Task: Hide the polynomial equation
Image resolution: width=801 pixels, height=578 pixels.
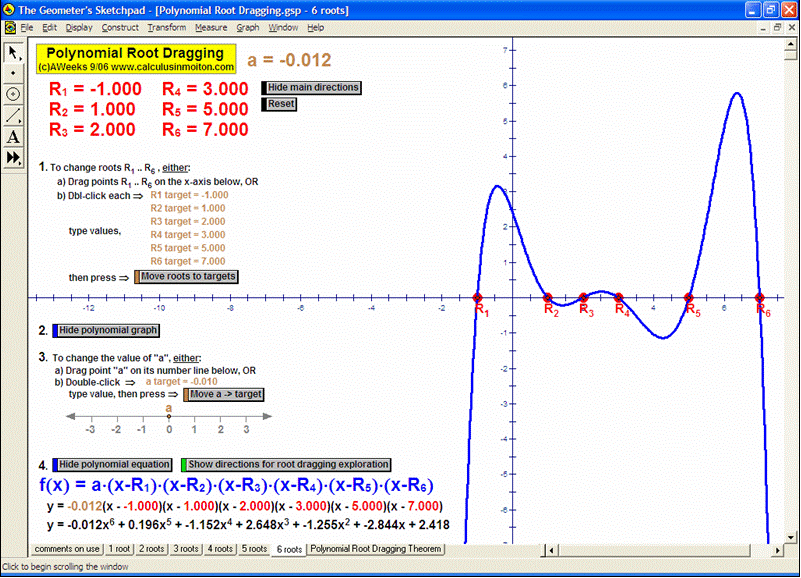Action: [x=112, y=464]
